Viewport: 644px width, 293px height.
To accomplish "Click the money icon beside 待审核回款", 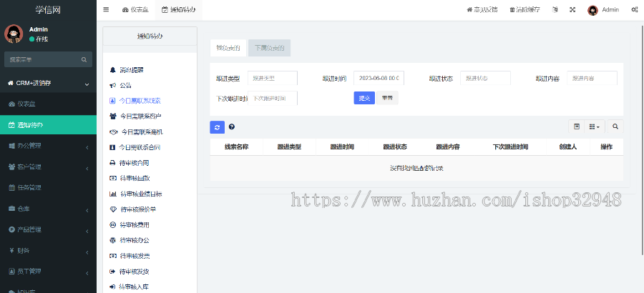I will pos(112,178).
